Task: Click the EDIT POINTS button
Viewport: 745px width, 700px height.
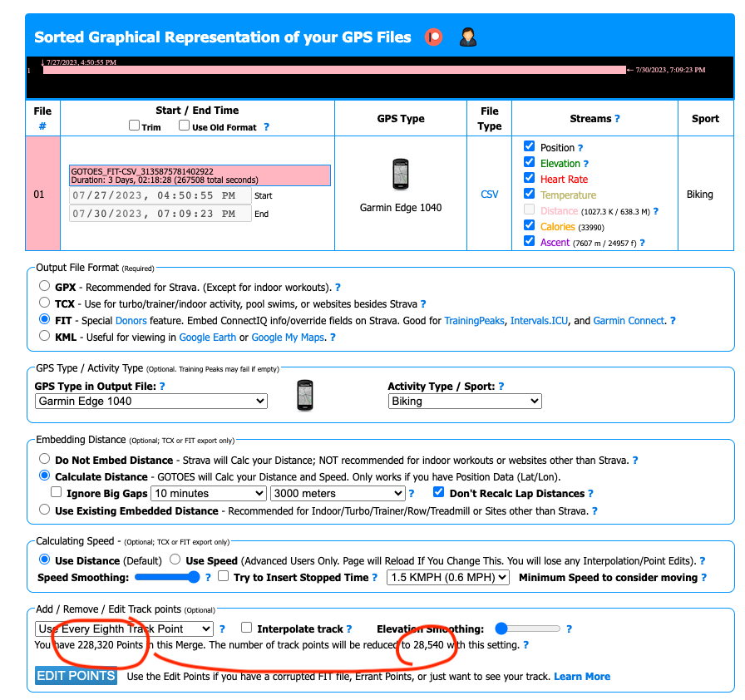Action: point(76,676)
